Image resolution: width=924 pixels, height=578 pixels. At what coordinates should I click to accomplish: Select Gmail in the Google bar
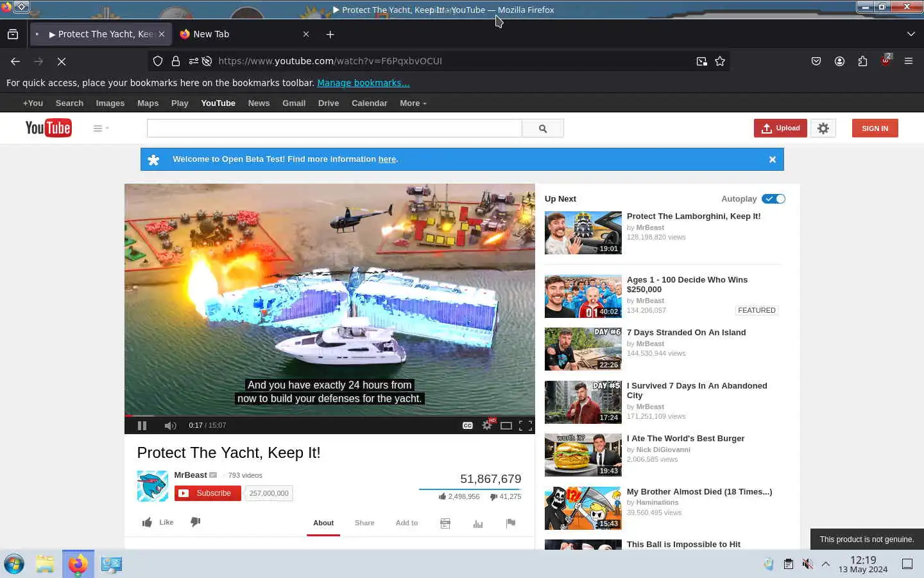294,103
